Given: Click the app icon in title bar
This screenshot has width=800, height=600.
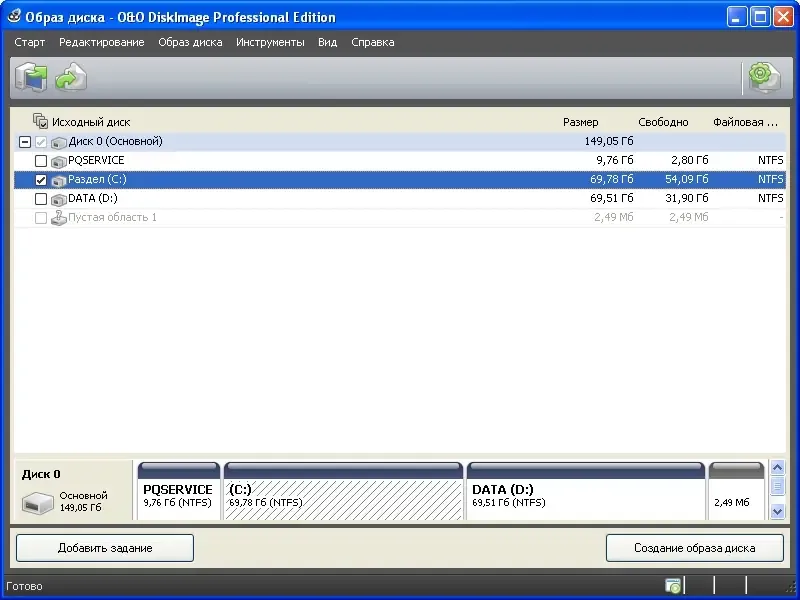Looking at the screenshot, I should (14, 16).
